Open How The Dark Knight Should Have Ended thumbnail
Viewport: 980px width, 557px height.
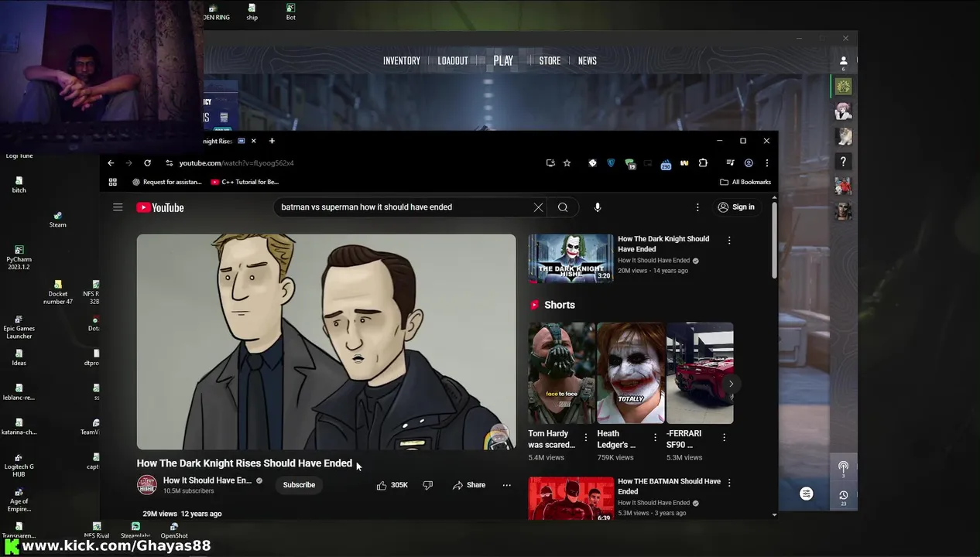click(571, 258)
